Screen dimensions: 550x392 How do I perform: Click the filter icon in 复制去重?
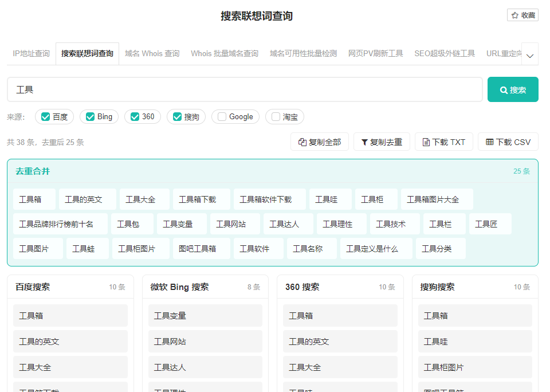click(x=364, y=142)
